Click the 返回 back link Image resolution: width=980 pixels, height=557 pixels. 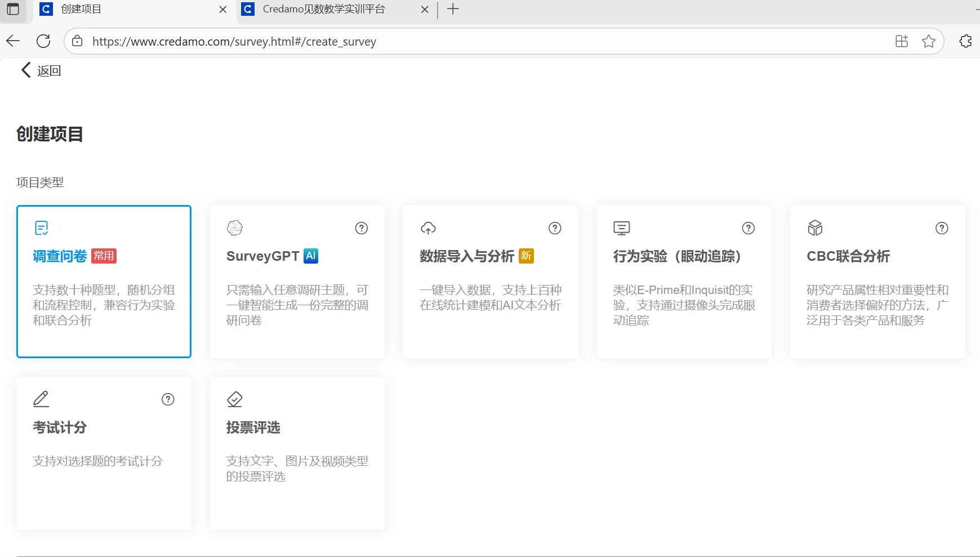(39, 70)
